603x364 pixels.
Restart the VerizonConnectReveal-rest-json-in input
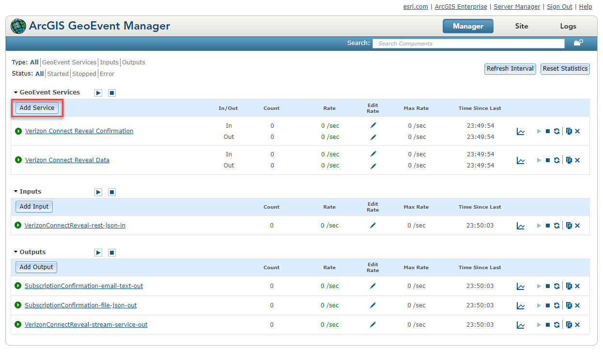(557, 226)
